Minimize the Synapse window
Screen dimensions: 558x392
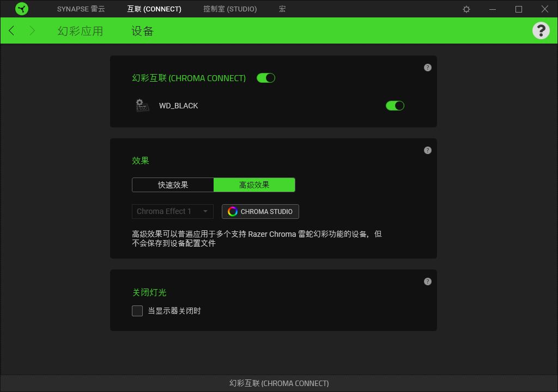(x=493, y=9)
